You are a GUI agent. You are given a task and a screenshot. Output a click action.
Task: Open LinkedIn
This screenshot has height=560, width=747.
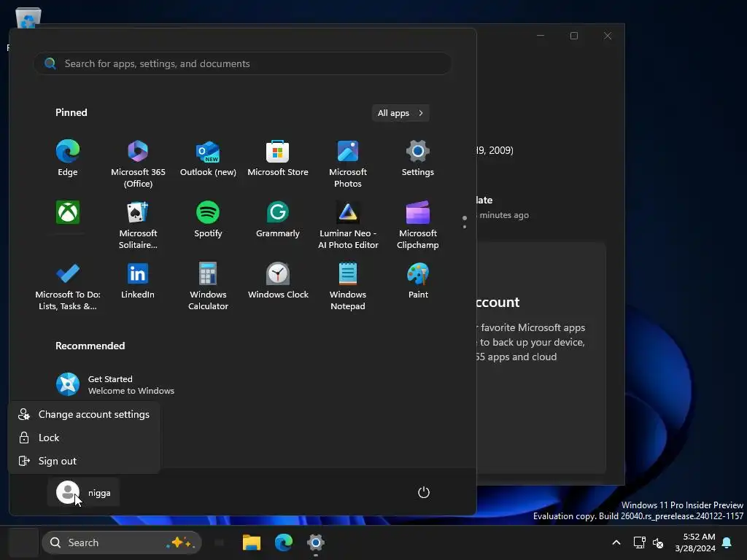[138, 281]
